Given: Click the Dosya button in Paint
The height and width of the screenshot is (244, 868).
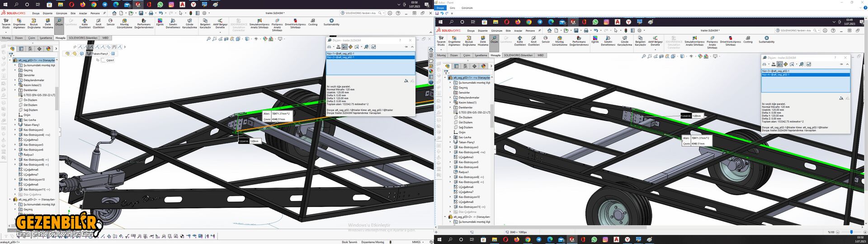Looking at the screenshot, I should [440, 8].
